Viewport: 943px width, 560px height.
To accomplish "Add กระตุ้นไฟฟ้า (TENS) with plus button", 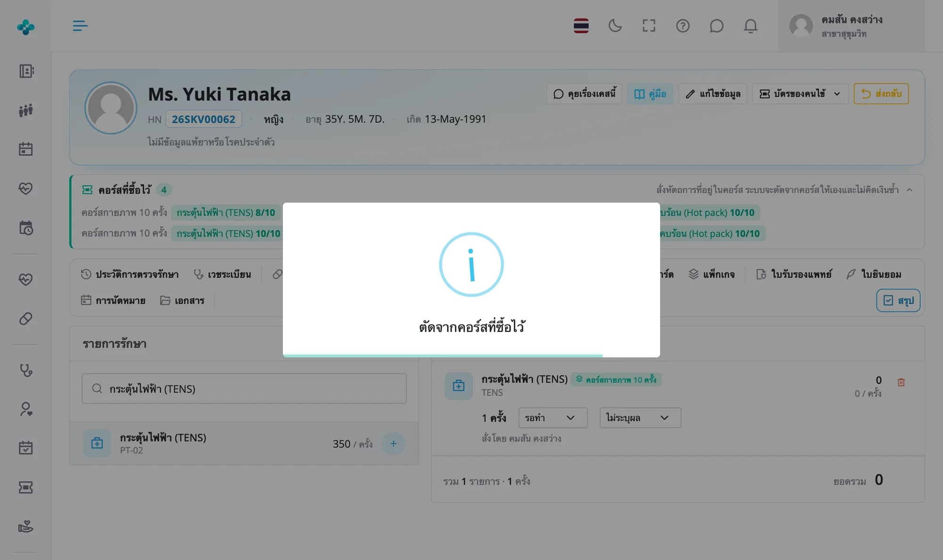I will tap(393, 444).
